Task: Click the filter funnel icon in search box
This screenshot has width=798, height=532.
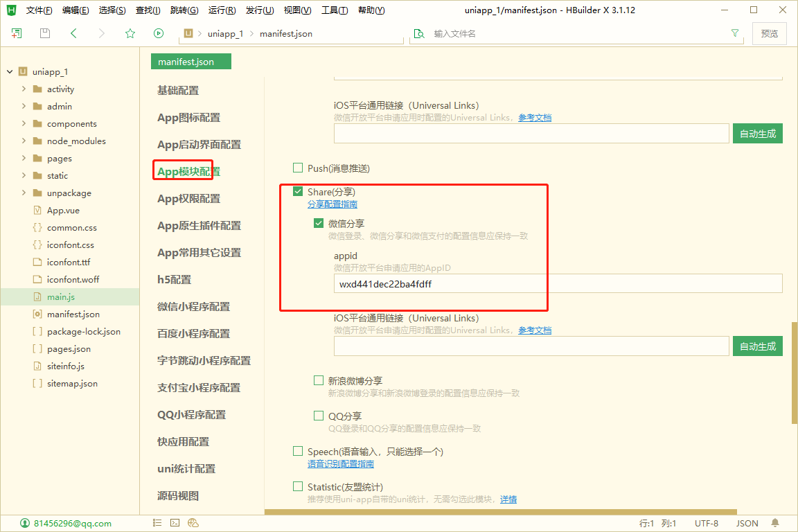Action: (x=735, y=33)
